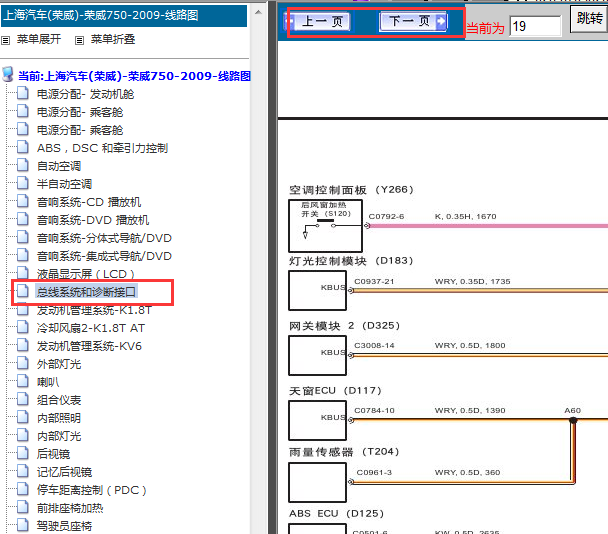Viewport: 608px width, 534px height.
Task: Expand all menus with 菜单展开
Action: 39,39
